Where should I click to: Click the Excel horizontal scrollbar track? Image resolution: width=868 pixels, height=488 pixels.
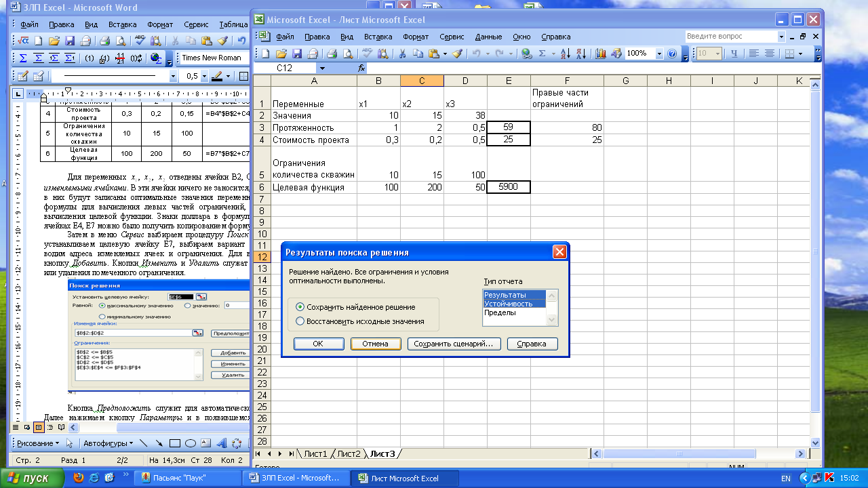[698, 453]
